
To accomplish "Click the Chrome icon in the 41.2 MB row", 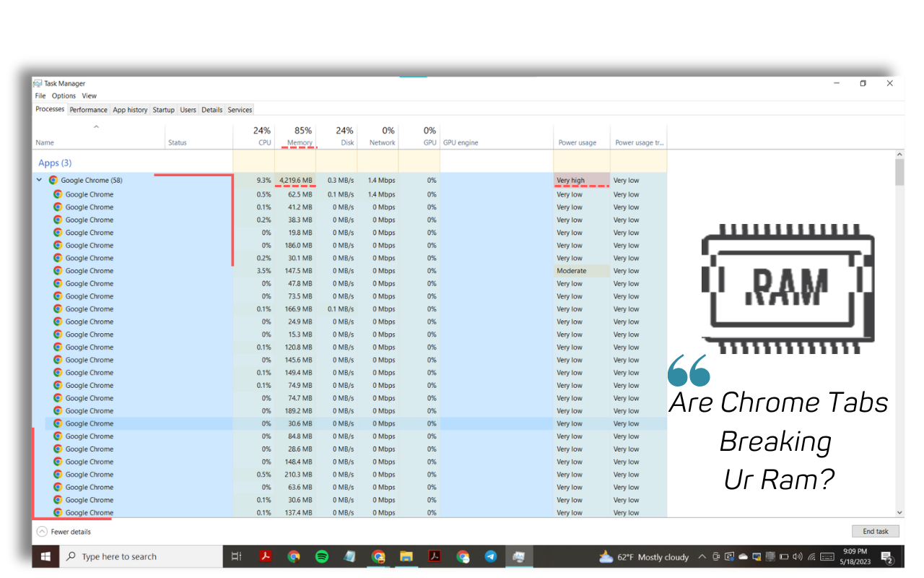I will [58, 207].
